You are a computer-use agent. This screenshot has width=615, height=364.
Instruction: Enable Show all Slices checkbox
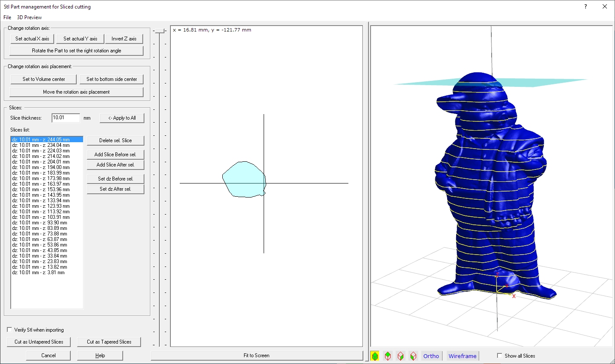click(x=500, y=355)
